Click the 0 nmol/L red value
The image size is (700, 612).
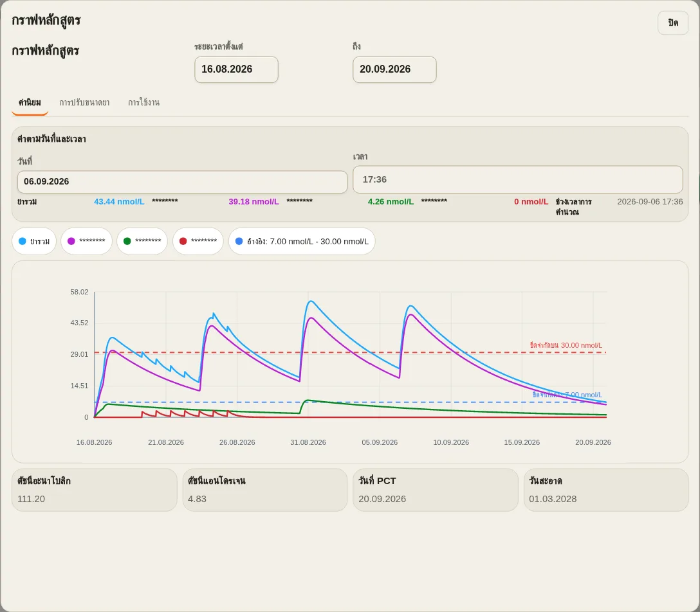pyautogui.click(x=531, y=202)
